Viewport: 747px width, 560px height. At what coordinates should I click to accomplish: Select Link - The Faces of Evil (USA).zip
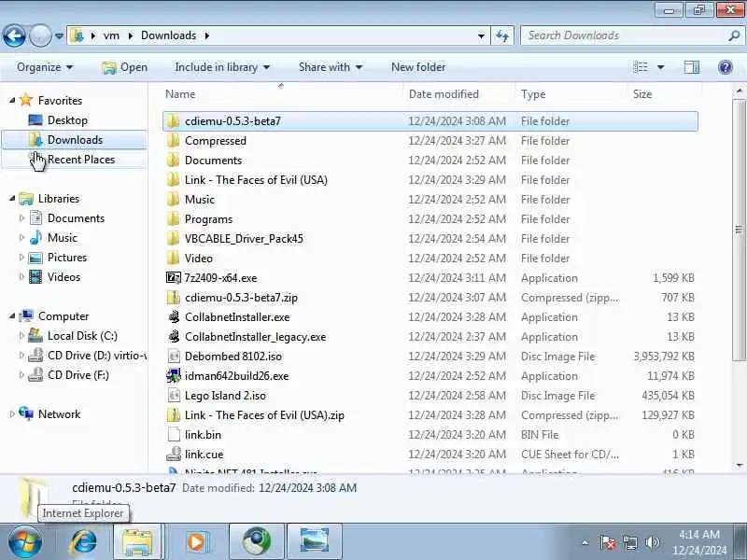click(x=264, y=415)
